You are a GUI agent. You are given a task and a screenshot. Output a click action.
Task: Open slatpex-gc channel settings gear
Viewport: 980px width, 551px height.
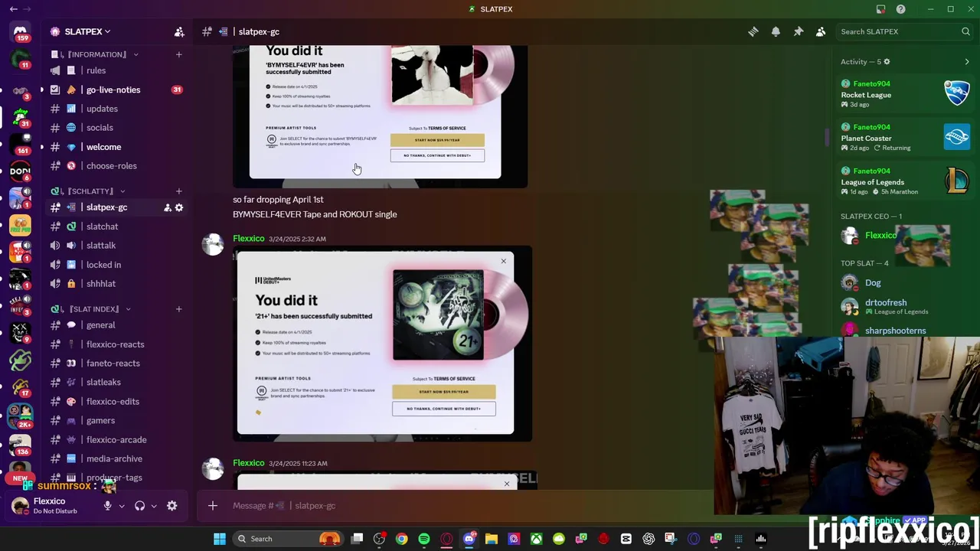pyautogui.click(x=179, y=207)
